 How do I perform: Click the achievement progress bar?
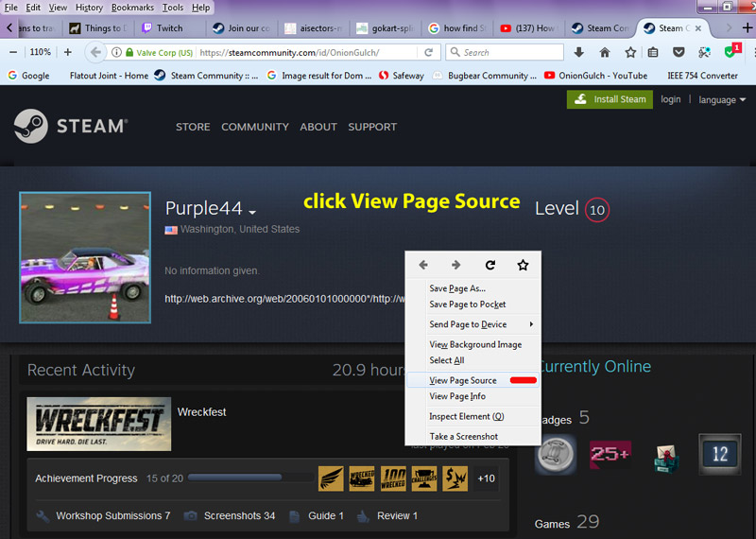pos(250,478)
